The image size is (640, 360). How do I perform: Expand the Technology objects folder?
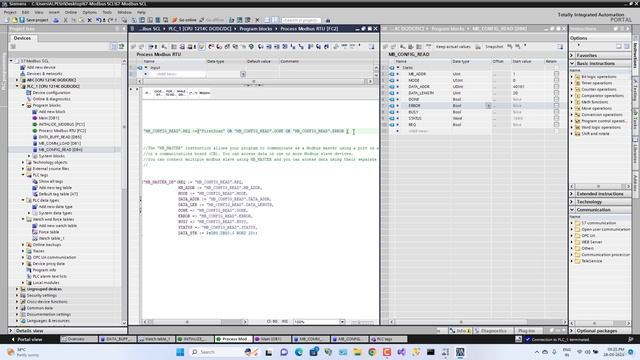(23, 162)
